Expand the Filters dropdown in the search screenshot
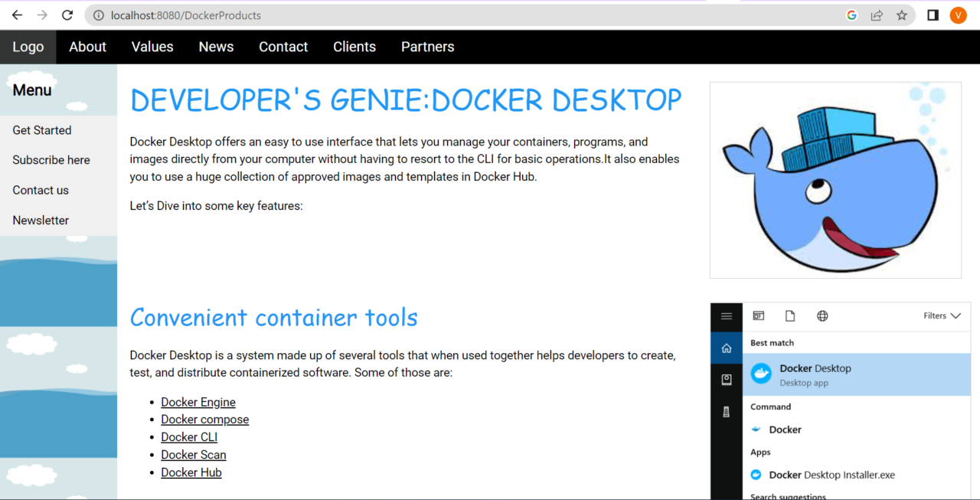980x500 pixels. pyautogui.click(x=941, y=315)
